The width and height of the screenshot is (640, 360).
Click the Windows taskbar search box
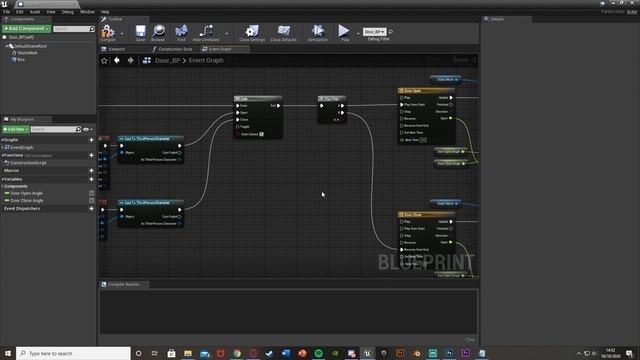73,353
